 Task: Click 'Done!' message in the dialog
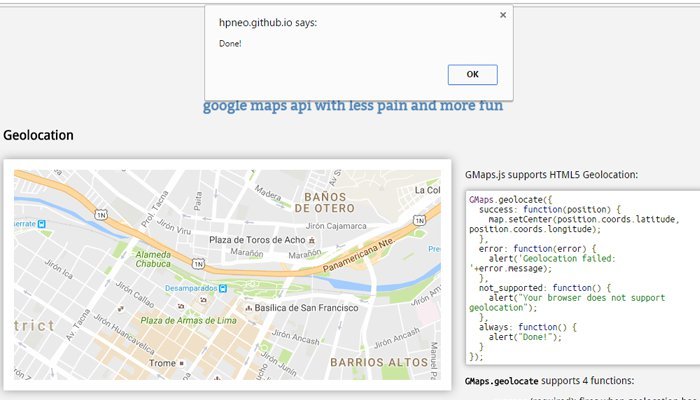click(230, 44)
